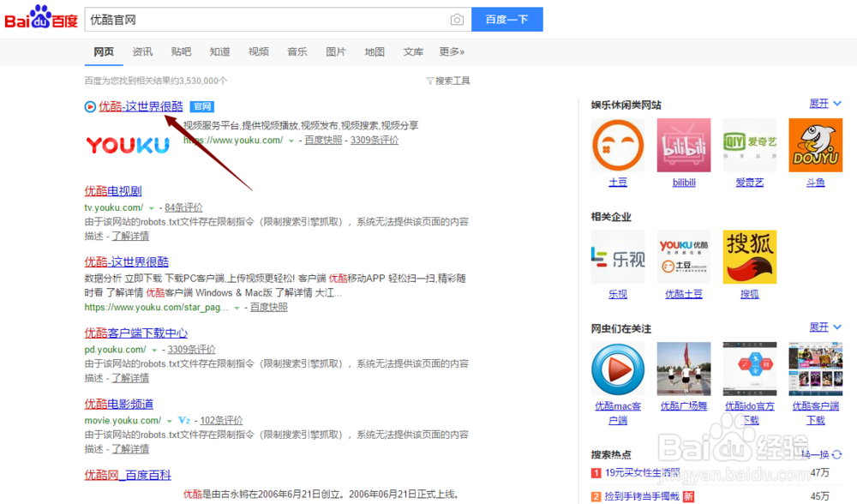Open 搜狐 via the fox icon
The width and height of the screenshot is (857, 504).
pyautogui.click(x=749, y=256)
